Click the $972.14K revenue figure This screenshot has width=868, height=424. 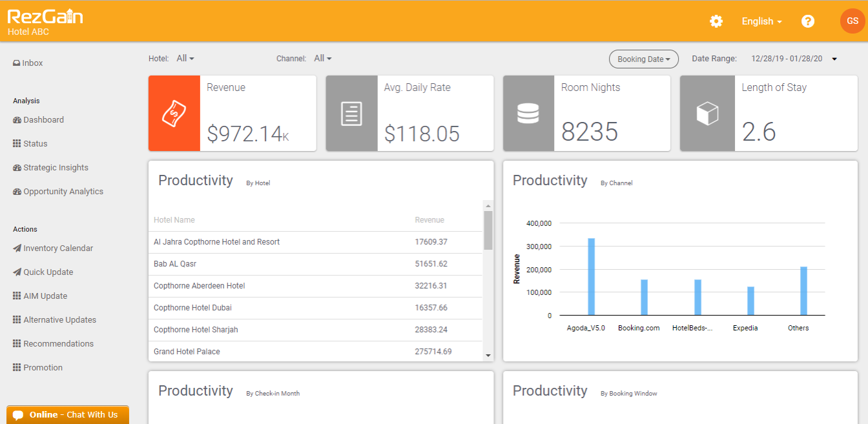[x=248, y=133]
